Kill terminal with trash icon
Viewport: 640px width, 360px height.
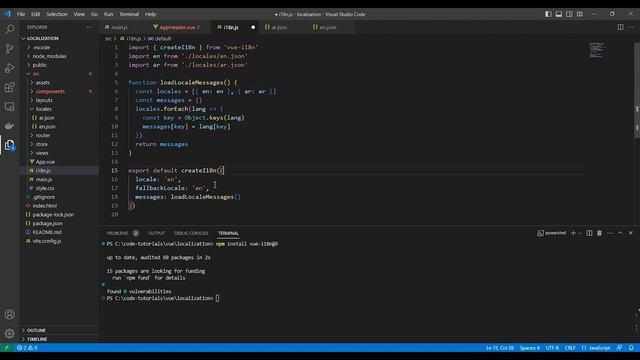[x=599, y=233]
